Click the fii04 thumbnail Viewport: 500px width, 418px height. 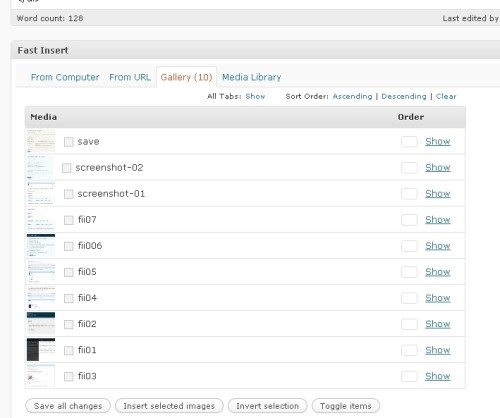(x=41, y=297)
